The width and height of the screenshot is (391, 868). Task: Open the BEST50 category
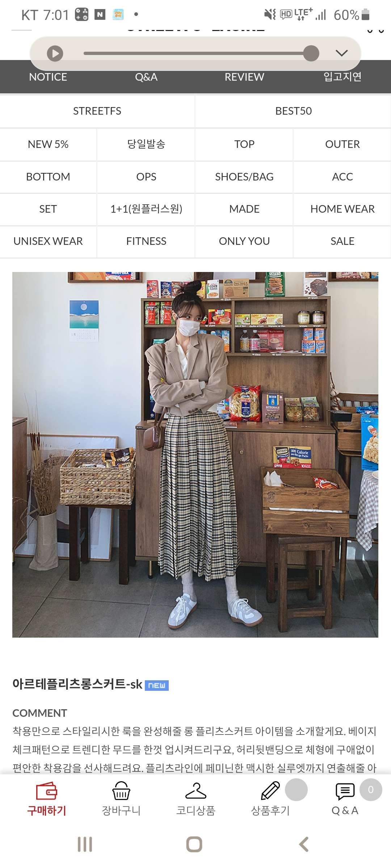click(293, 111)
